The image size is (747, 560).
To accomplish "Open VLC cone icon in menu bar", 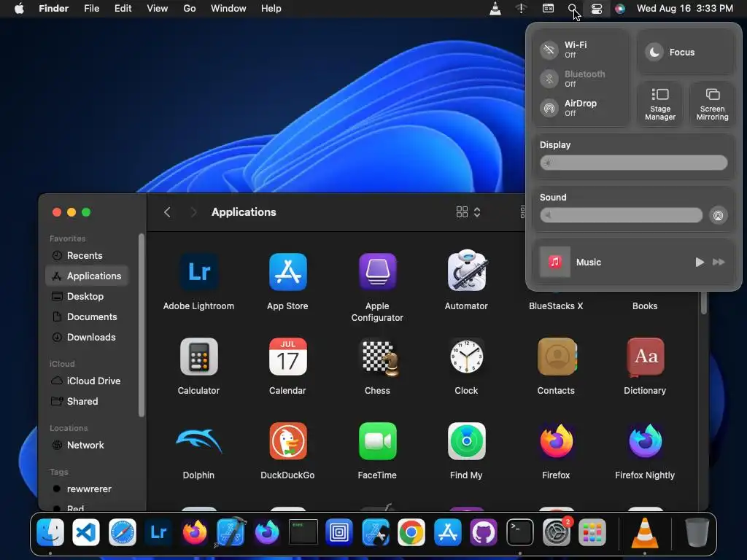I will (495, 9).
